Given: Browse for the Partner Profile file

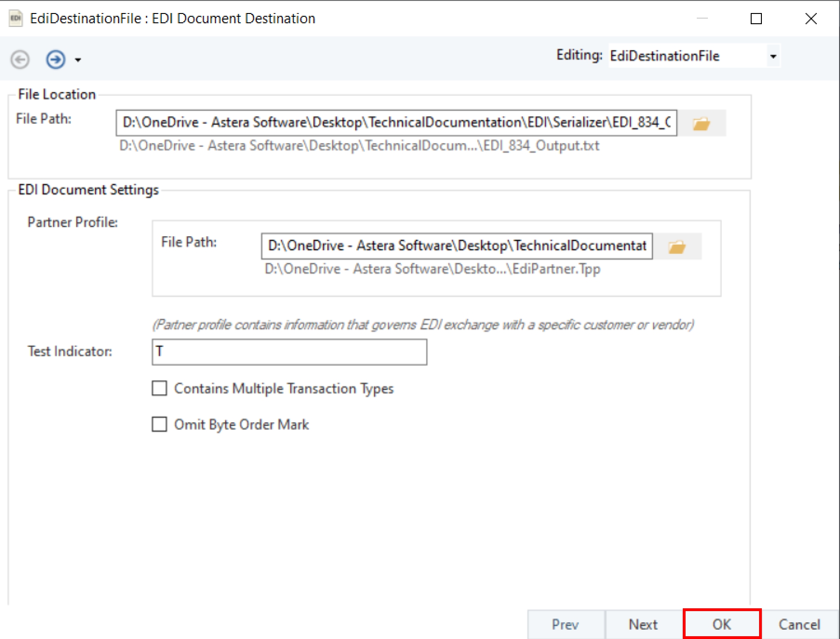Looking at the screenshot, I should 677,246.
